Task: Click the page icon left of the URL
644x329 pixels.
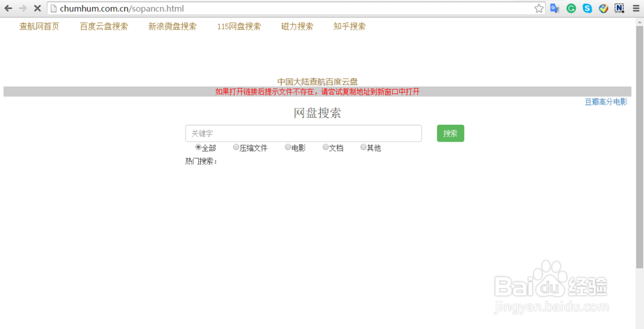Action: [53, 8]
